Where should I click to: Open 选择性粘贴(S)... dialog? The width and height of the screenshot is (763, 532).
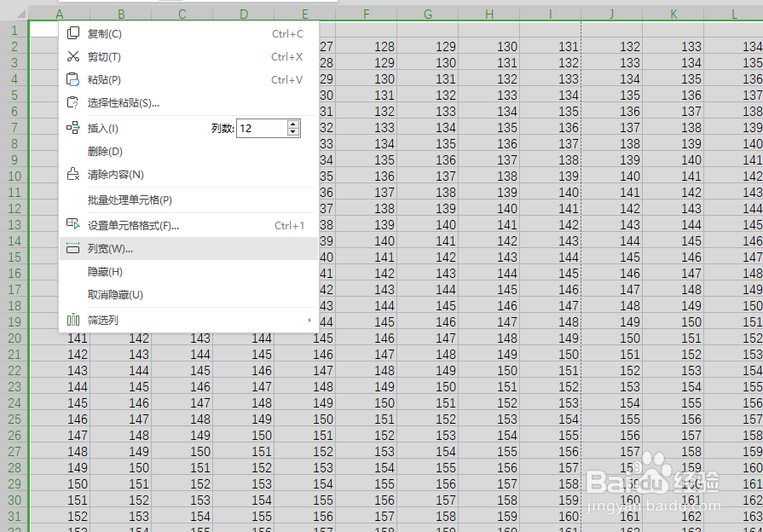coord(188,102)
